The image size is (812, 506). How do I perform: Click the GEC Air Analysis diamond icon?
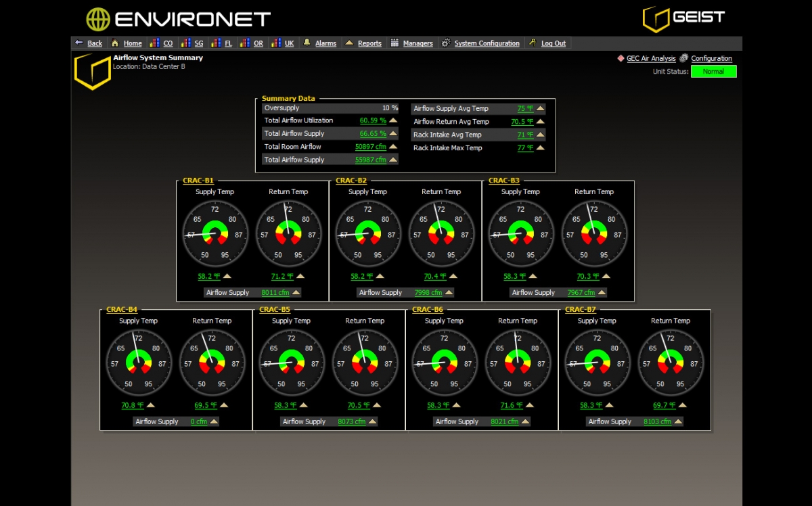[621, 58]
